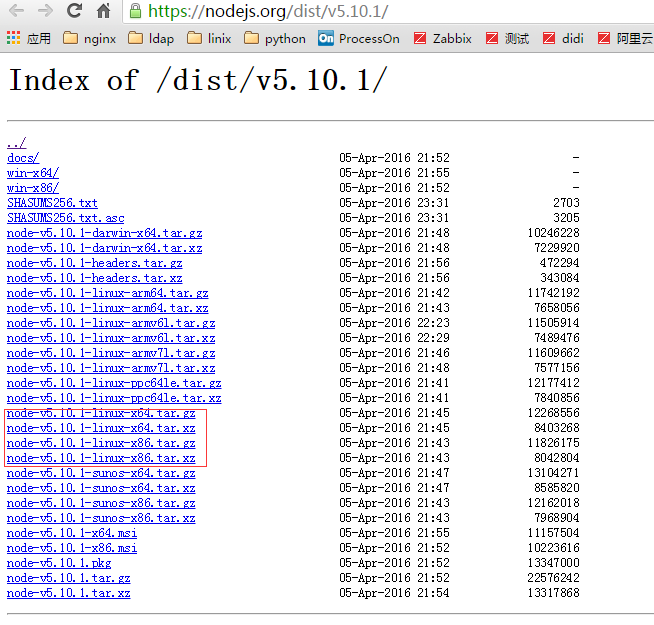Download node-v5.10.1-linux-x64.tar.gz
This screenshot has height=625, width=654.
[x=101, y=413]
